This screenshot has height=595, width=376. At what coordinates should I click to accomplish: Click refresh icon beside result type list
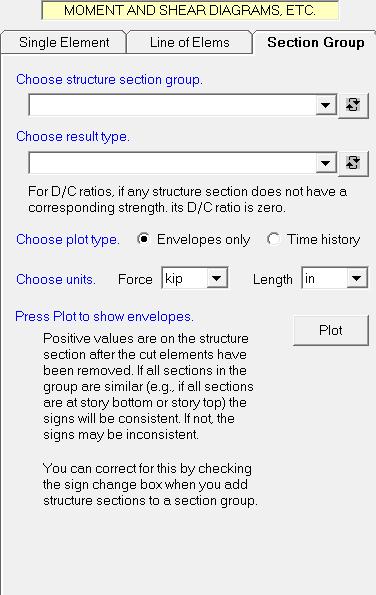(x=353, y=163)
